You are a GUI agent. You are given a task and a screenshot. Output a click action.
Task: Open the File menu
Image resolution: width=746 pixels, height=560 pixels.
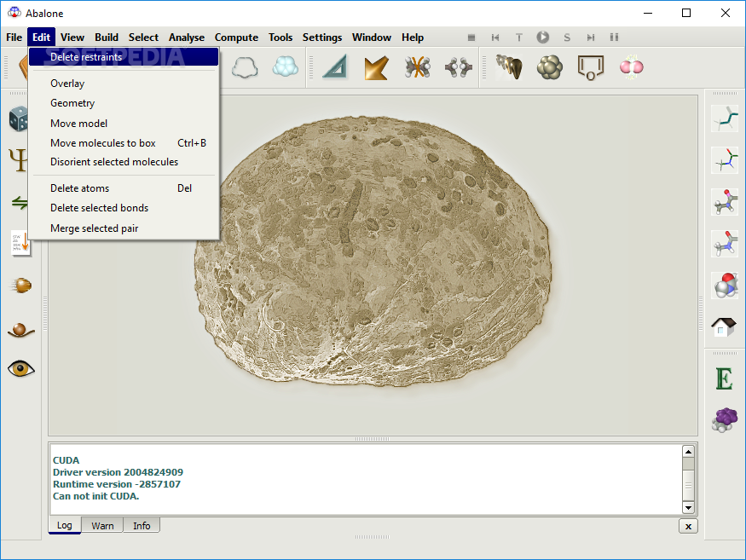click(14, 38)
